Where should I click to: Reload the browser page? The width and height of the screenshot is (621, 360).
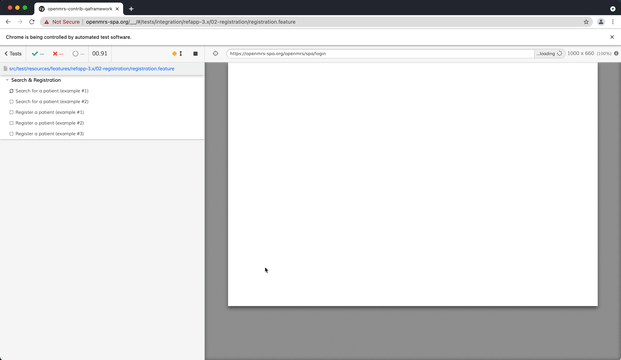(32, 22)
